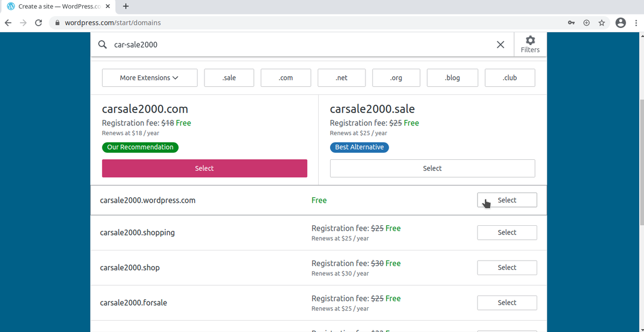This screenshot has width=644, height=332.
Task: Select carsale2000.shopping domain
Action: (x=507, y=233)
